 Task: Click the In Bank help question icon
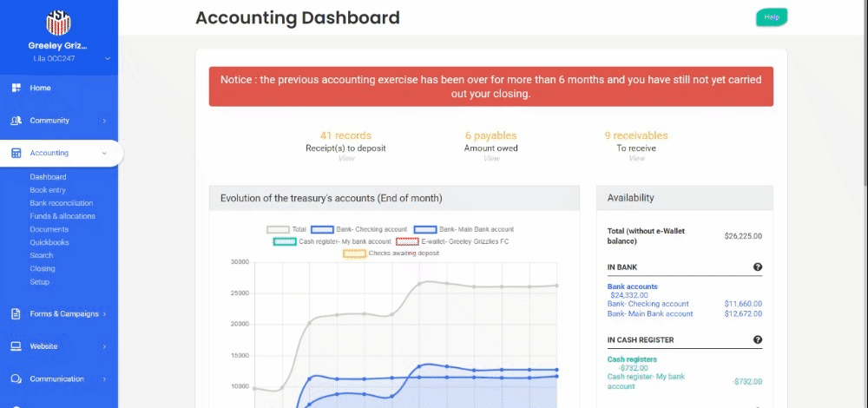pyautogui.click(x=757, y=267)
